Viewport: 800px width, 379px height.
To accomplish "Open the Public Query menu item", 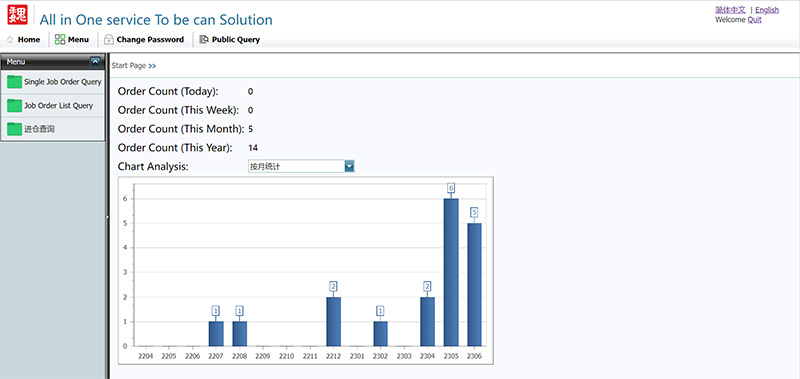I will (230, 39).
